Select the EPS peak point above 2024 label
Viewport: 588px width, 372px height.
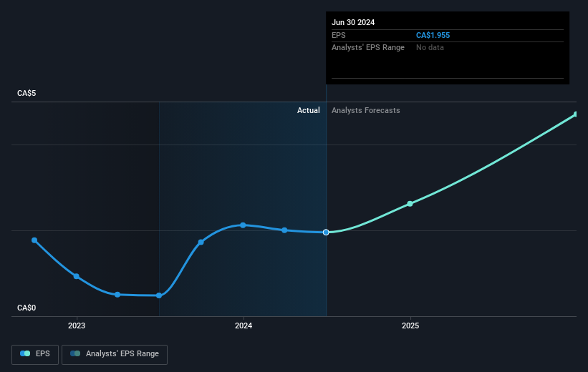(x=243, y=225)
